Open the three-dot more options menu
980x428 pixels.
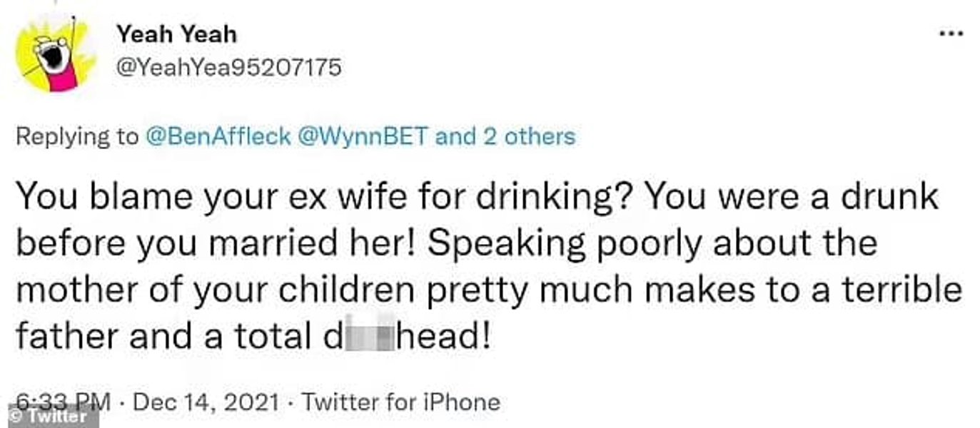click(950, 34)
